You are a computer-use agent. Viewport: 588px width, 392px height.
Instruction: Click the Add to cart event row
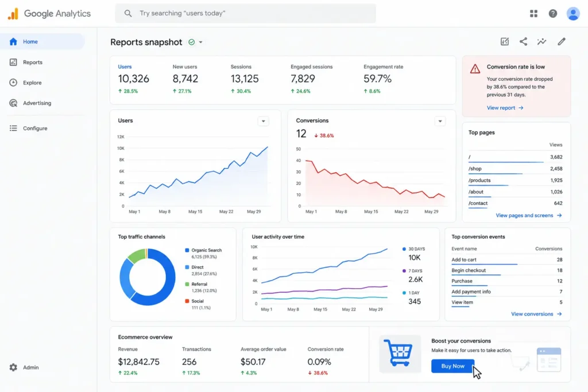pos(507,260)
